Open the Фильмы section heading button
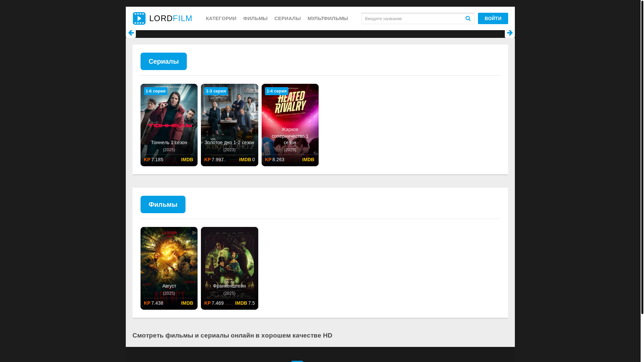The image size is (644, 362). pyautogui.click(x=163, y=204)
